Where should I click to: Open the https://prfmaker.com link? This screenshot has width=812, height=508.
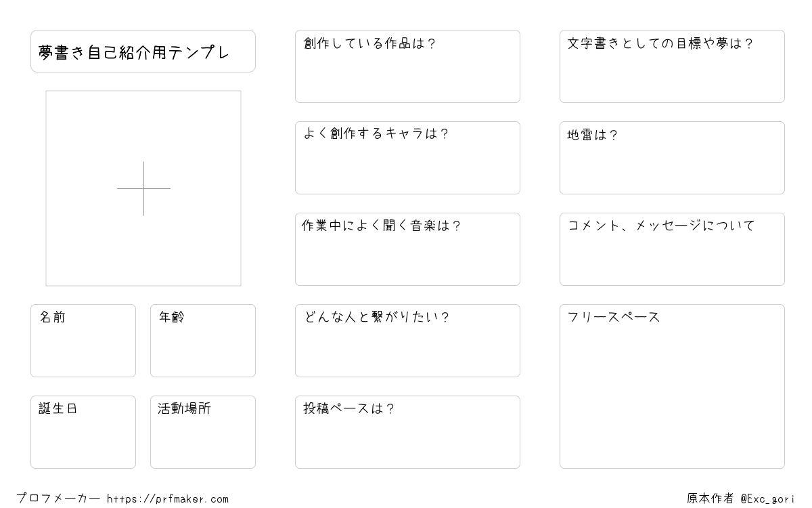click(x=168, y=499)
